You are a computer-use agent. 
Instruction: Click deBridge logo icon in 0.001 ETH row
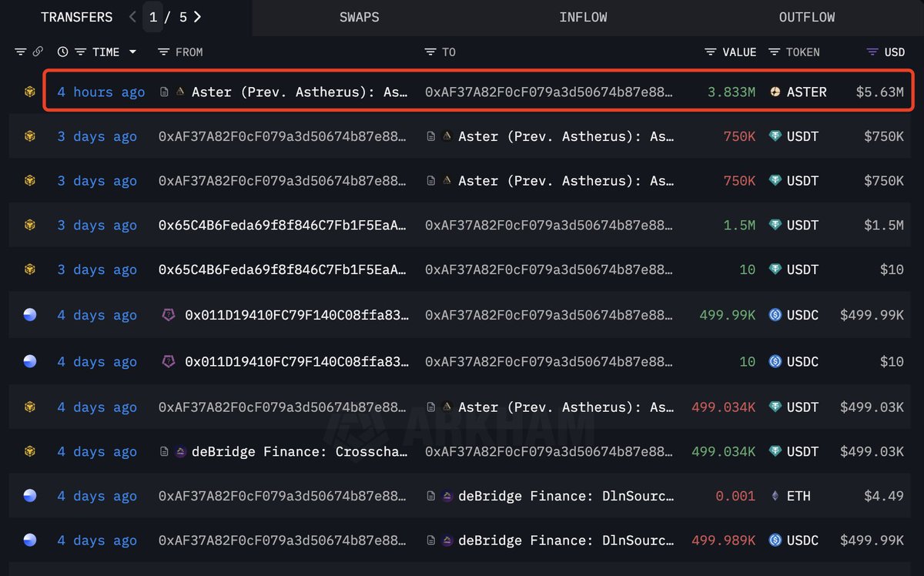tap(447, 496)
